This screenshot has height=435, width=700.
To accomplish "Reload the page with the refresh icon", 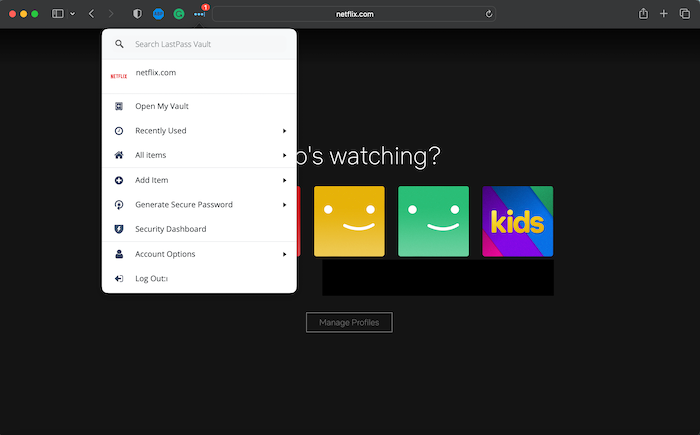I will [x=489, y=14].
